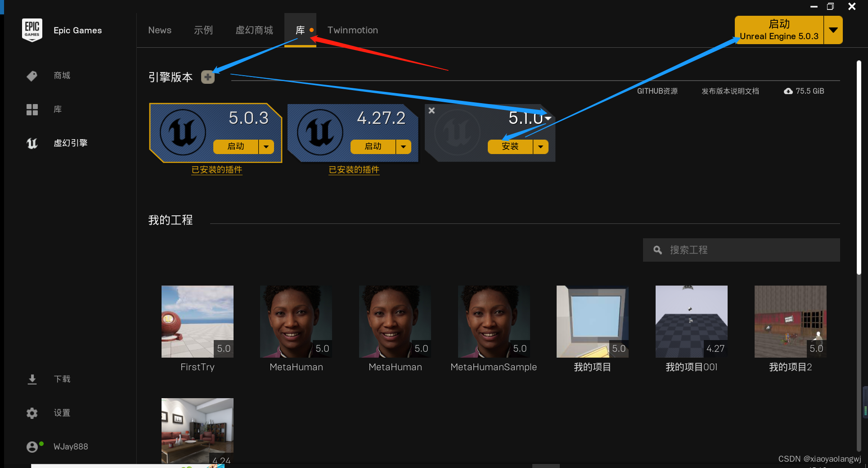Viewport: 868px width, 468px height.
Task: Remove the 5.1.0 engine slot with X
Action: click(432, 110)
